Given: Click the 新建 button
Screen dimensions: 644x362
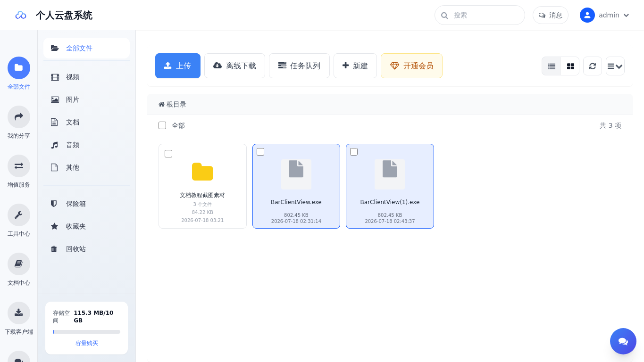Looking at the screenshot, I should click(x=355, y=66).
